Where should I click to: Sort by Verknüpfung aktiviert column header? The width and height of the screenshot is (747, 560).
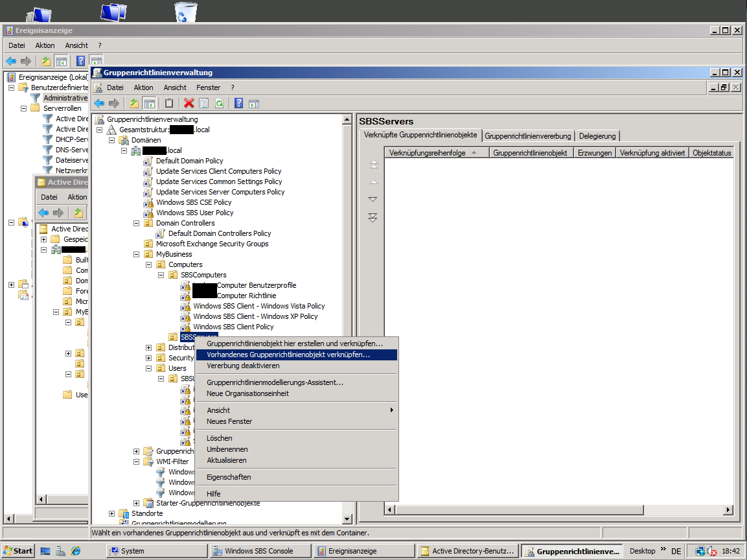pos(652,153)
